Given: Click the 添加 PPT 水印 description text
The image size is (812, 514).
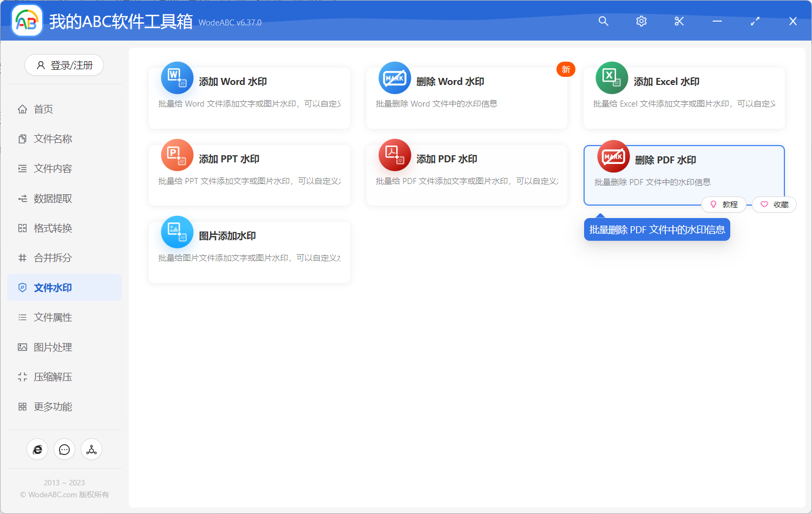Looking at the screenshot, I should tap(250, 181).
